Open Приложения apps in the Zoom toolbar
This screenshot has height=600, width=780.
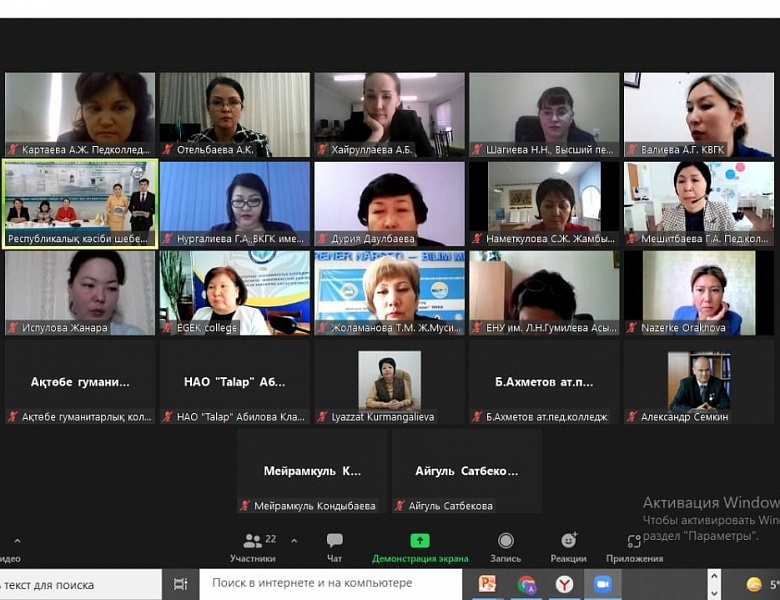[x=634, y=546]
